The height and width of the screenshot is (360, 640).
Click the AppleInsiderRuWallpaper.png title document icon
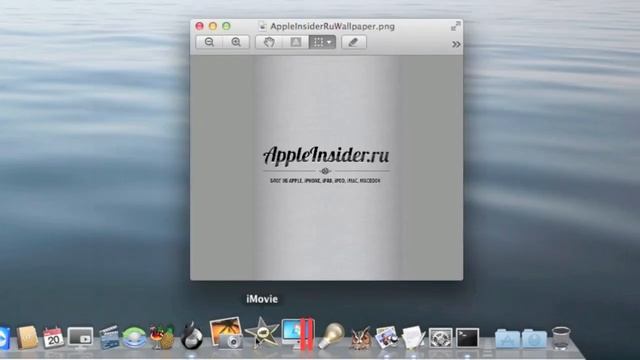point(262,27)
